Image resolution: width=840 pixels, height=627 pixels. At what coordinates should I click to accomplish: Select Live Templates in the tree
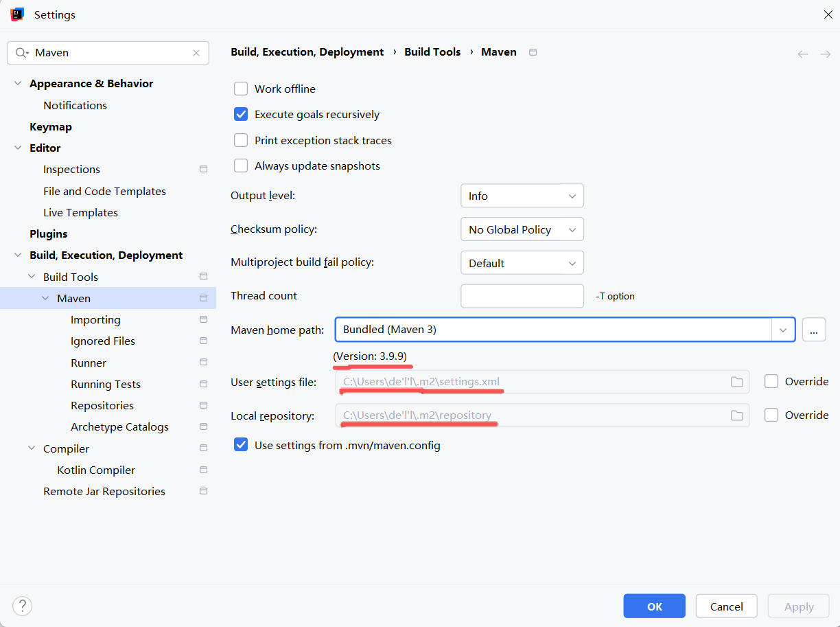pos(80,212)
